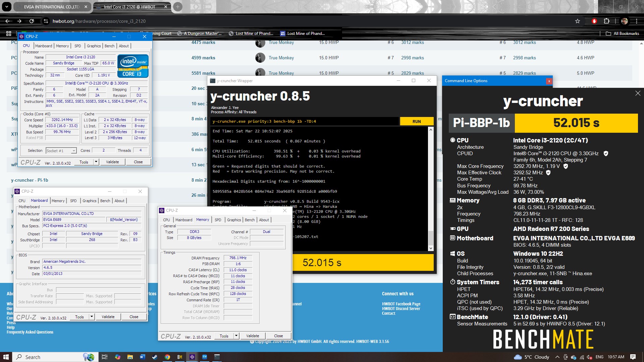644x362 pixels.
Task: Switch to BenchMate from the taskbar
Action: [179, 357]
